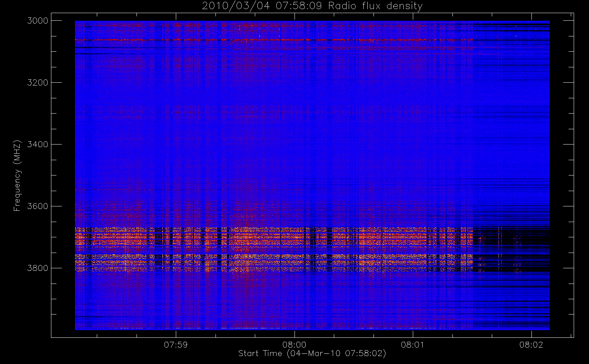
Task: Click the '3000' frequency axis label
Action: point(38,21)
